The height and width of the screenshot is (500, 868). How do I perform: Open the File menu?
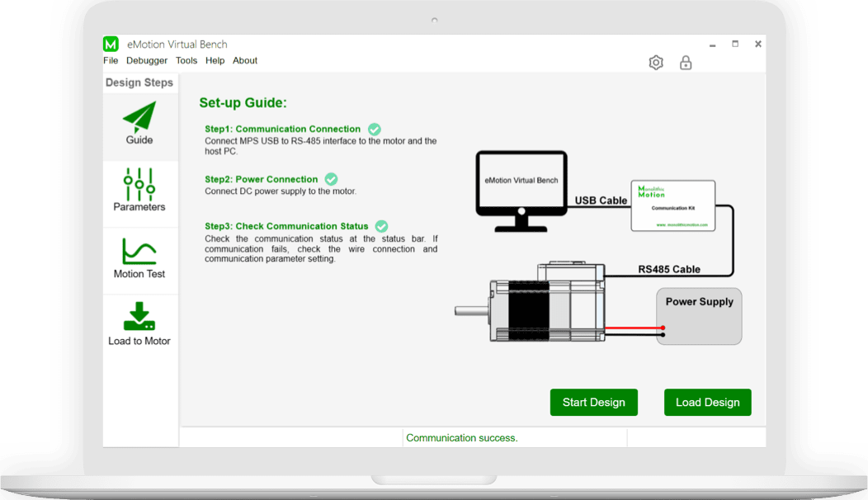(111, 60)
